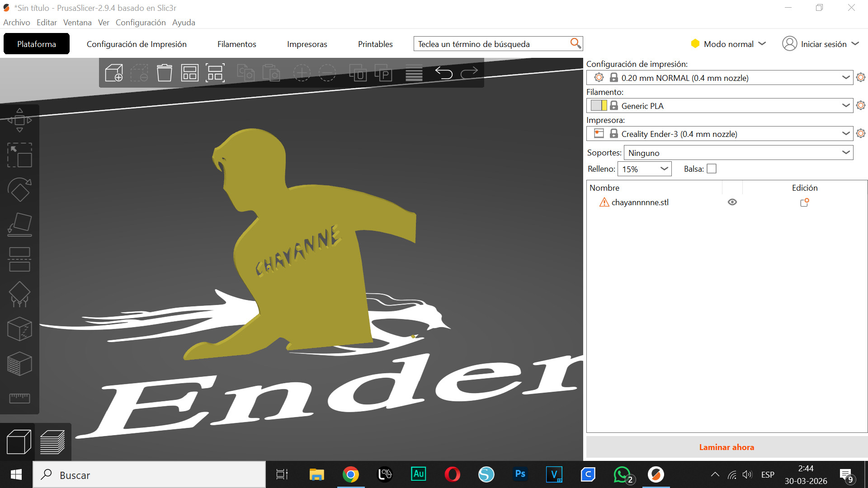Hide chayannnnne.stl with the eye toggle

(733, 202)
